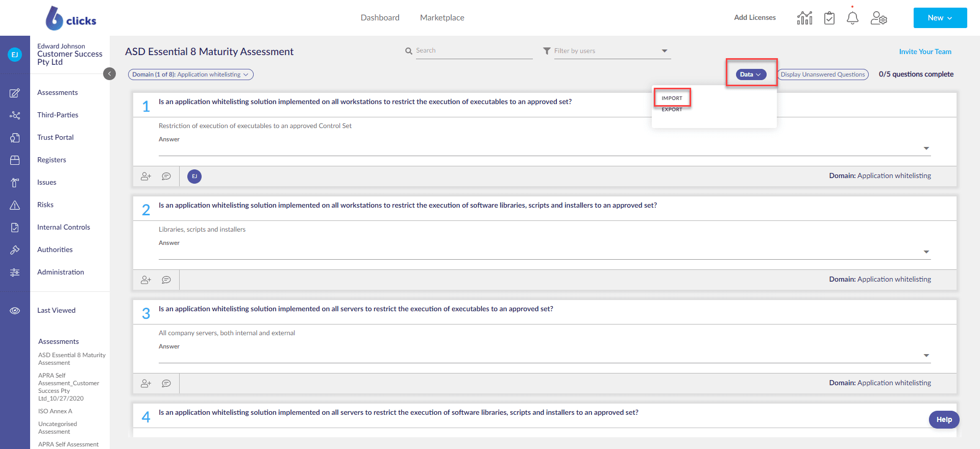Click the Invite Your Team link
This screenshot has height=449, width=980.
pyautogui.click(x=925, y=52)
